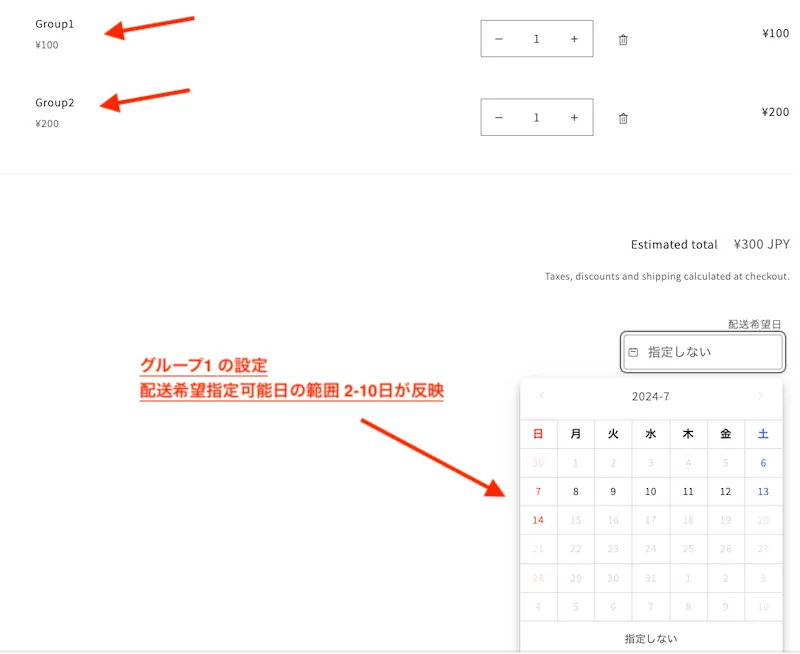
Task: Decrease Group2 quantity with minus button
Action: click(x=499, y=117)
